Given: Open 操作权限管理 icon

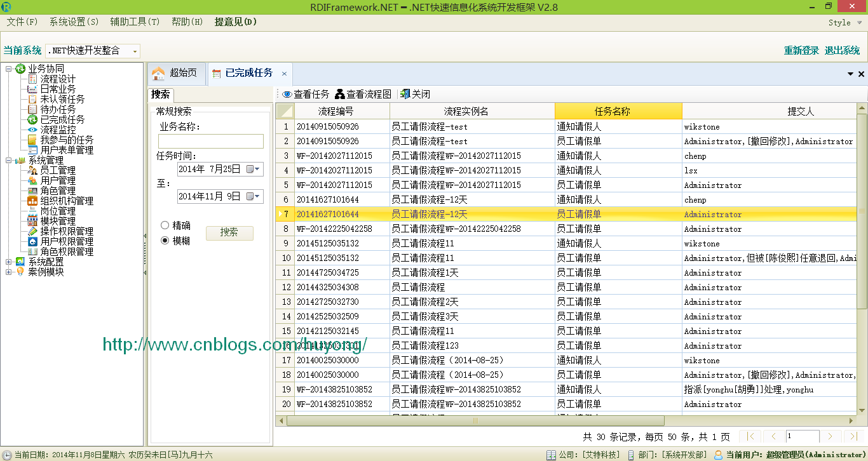Looking at the screenshot, I should (x=33, y=231).
